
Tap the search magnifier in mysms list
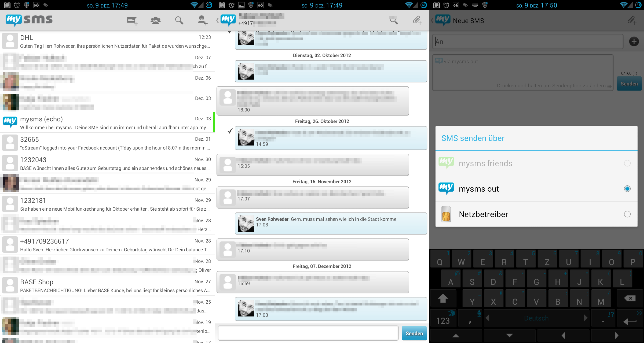tap(179, 20)
